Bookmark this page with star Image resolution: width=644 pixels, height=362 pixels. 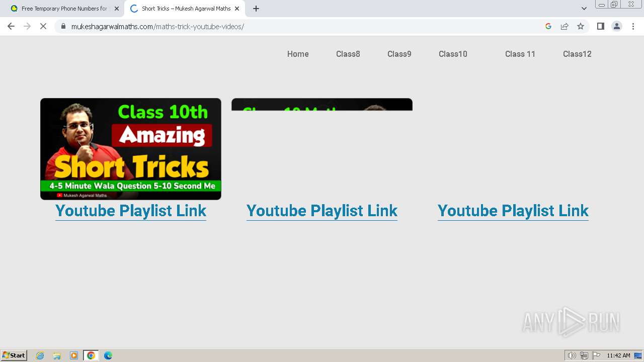[581, 26]
